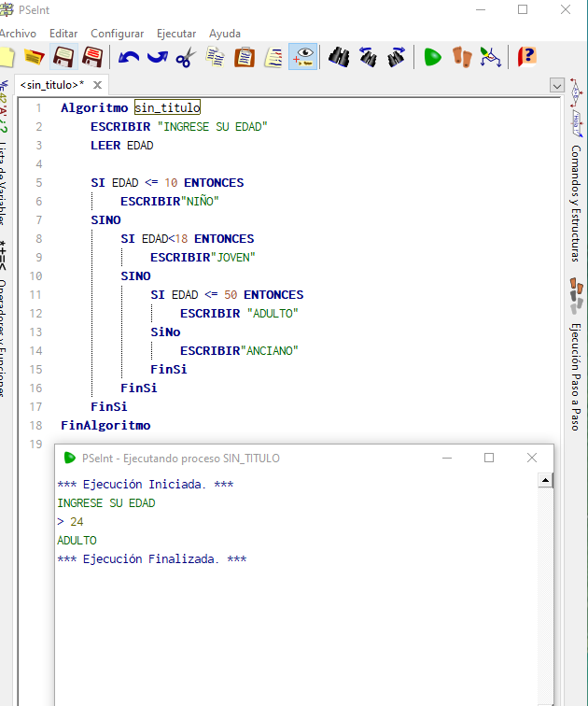Maximize the main PSeInt window
The width and height of the screenshot is (588, 706).
523,9
